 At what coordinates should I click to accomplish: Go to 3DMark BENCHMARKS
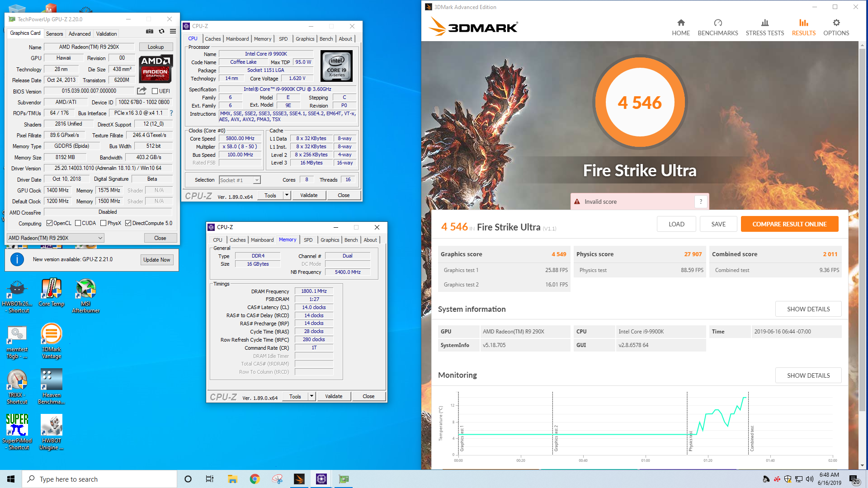point(718,28)
